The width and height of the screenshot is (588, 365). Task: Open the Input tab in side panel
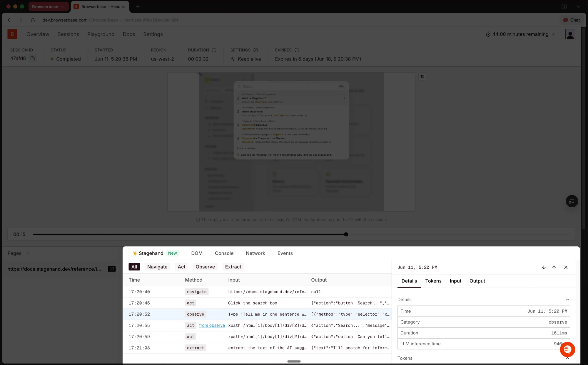click(455, 281)
